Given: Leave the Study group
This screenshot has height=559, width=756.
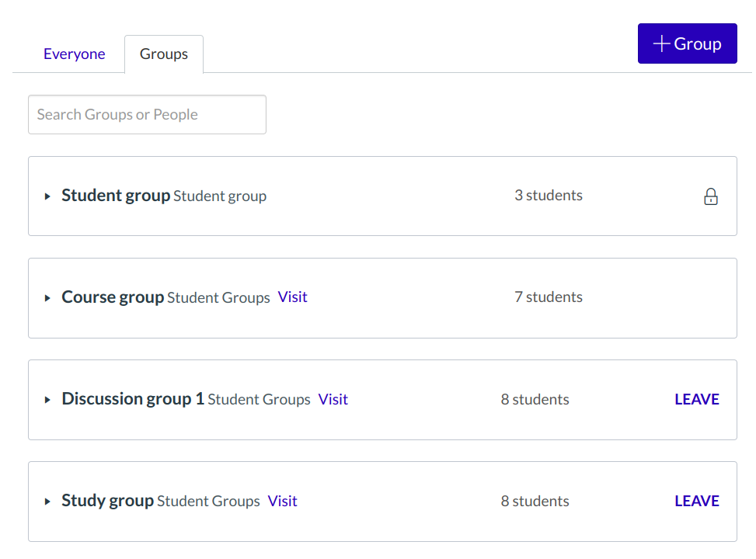Looking at the screenshot, I should (x=696, y=501).
